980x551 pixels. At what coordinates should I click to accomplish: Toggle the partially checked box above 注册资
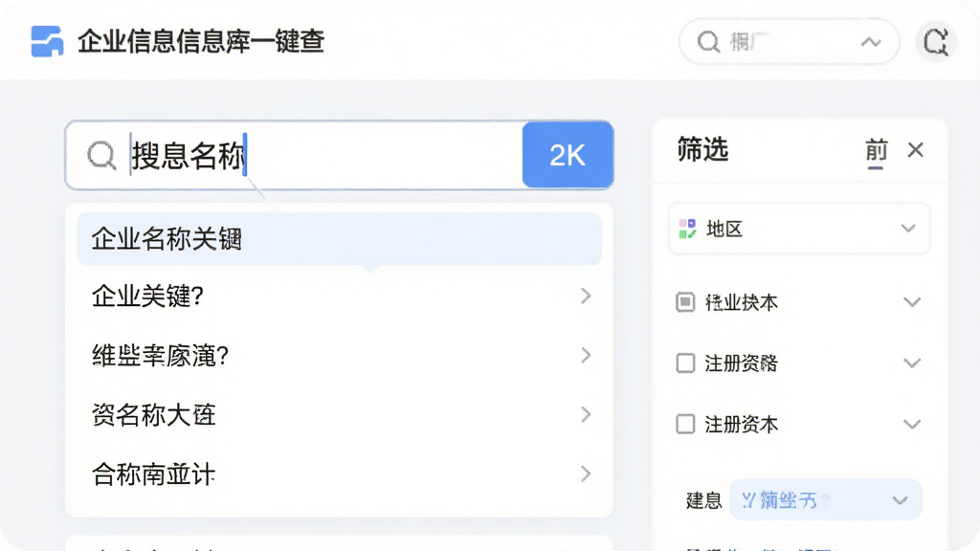685,302
